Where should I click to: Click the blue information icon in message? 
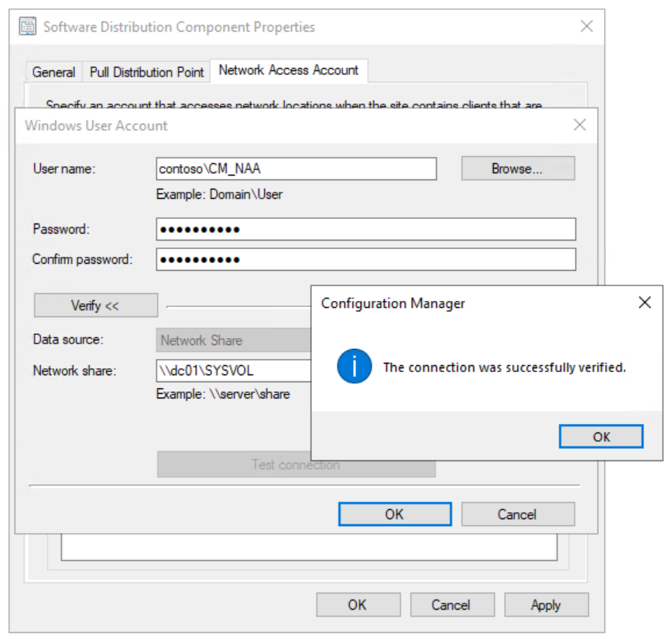point(355,367)
